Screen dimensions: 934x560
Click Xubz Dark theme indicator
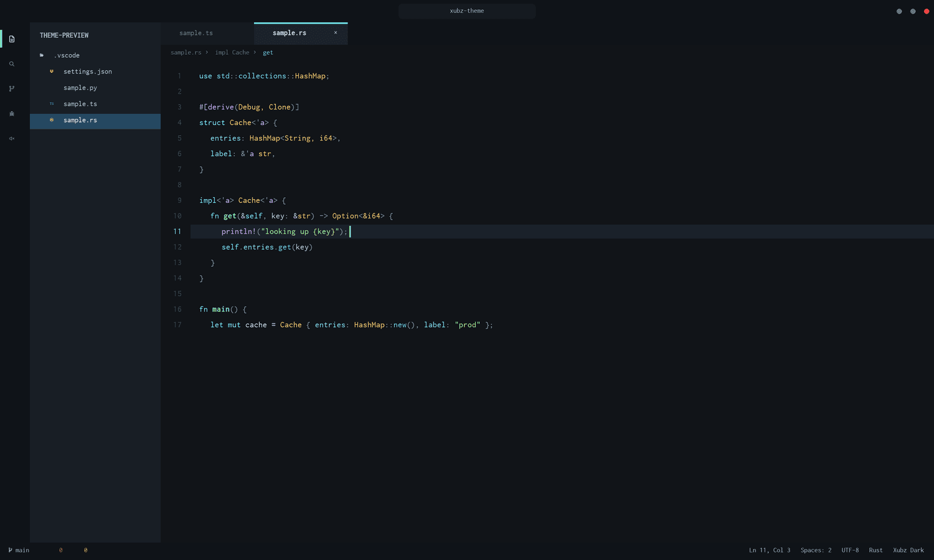click(x=908, y=550)
